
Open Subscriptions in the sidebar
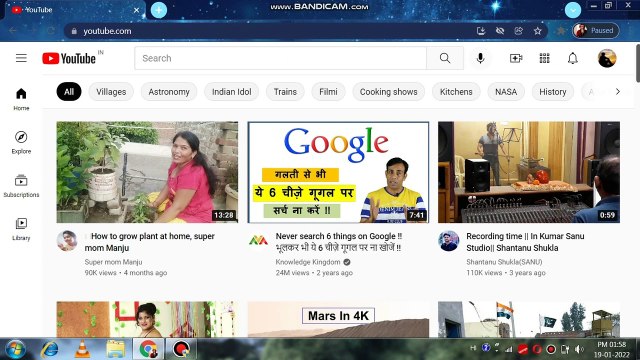(x=21, y=186)
